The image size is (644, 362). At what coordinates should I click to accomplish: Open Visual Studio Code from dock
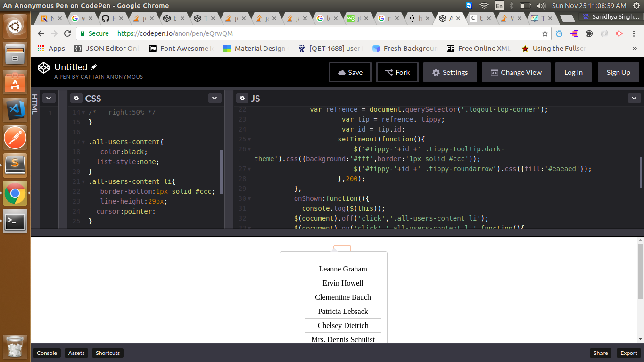(15, 110)
